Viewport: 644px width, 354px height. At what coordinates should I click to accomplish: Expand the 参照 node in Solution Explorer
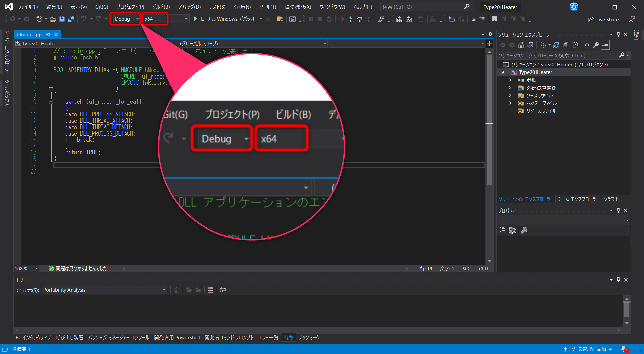coord(510,80)
